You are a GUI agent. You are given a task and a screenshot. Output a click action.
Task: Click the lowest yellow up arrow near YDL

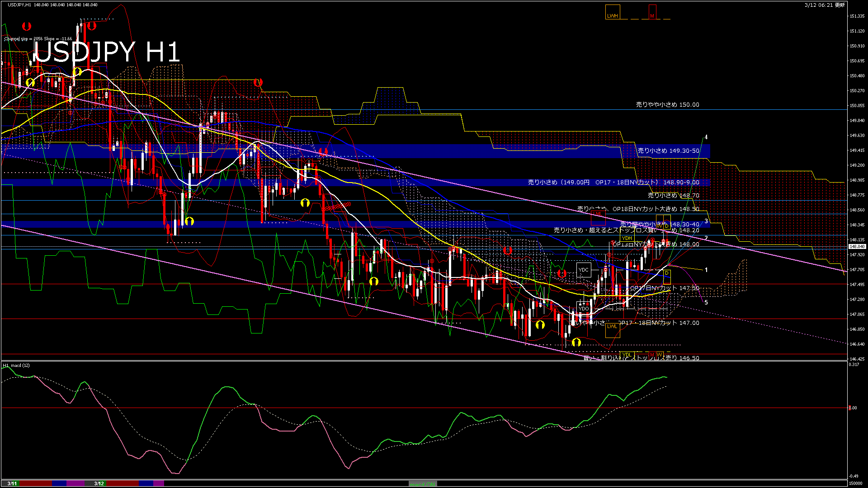coord(576,343)
